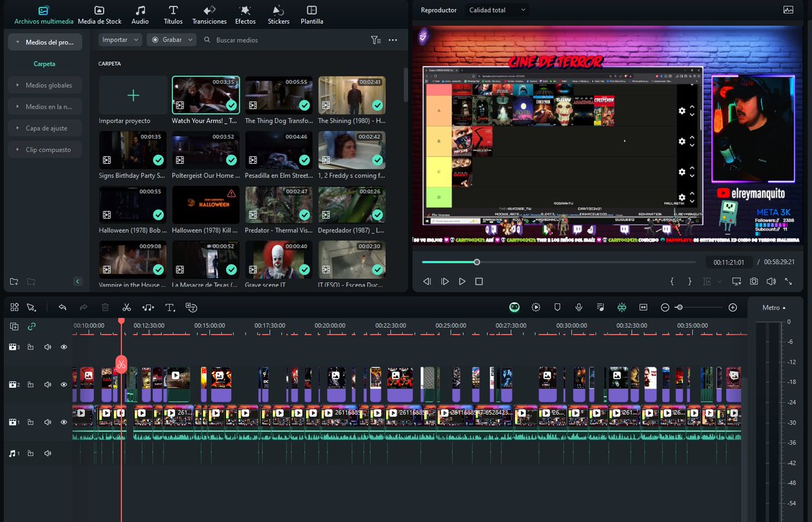This screenshot has height=522, width=812.
Task: Stop the preview playback
Action: [x=479, y=281]
